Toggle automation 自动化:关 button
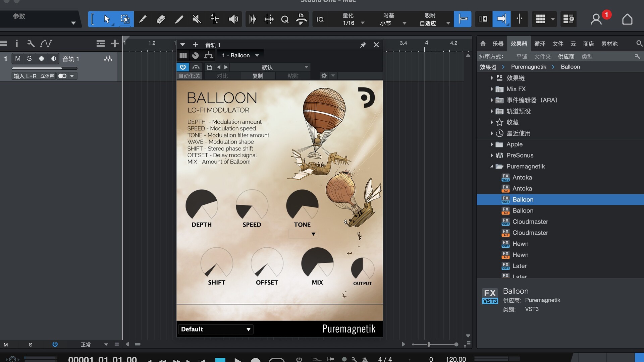 (x=190, y=76)
